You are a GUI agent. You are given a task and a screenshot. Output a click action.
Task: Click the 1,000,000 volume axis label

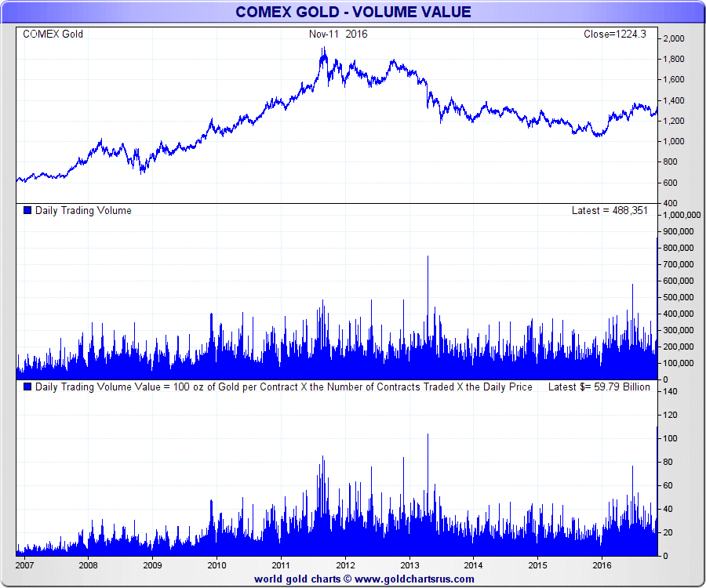(x=682, y=215)
